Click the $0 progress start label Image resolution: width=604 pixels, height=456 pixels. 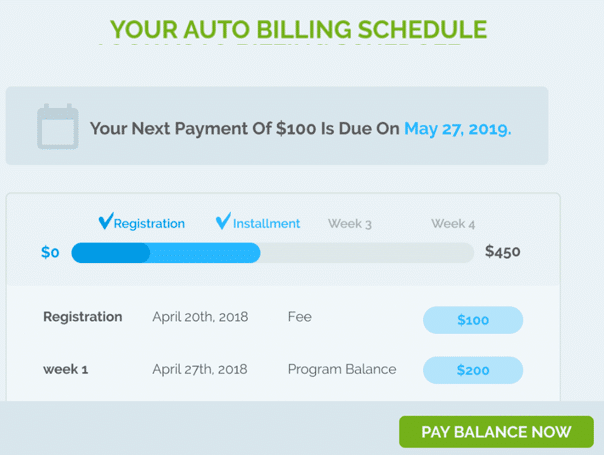50,253
